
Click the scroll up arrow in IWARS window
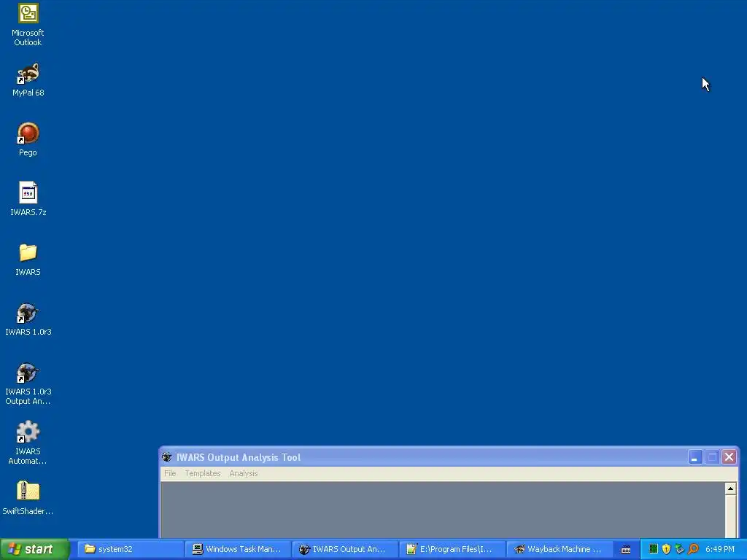pyautogui.click(x=730, y=489)
